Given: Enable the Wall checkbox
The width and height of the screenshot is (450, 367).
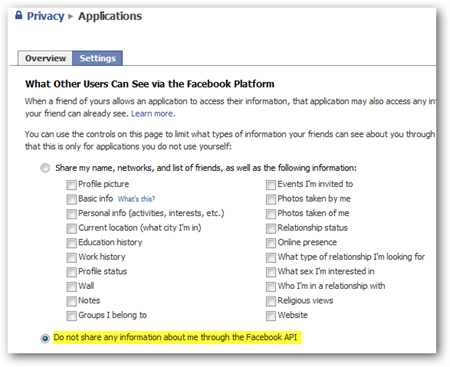Looking at the screenshot, I should [71, 287].
